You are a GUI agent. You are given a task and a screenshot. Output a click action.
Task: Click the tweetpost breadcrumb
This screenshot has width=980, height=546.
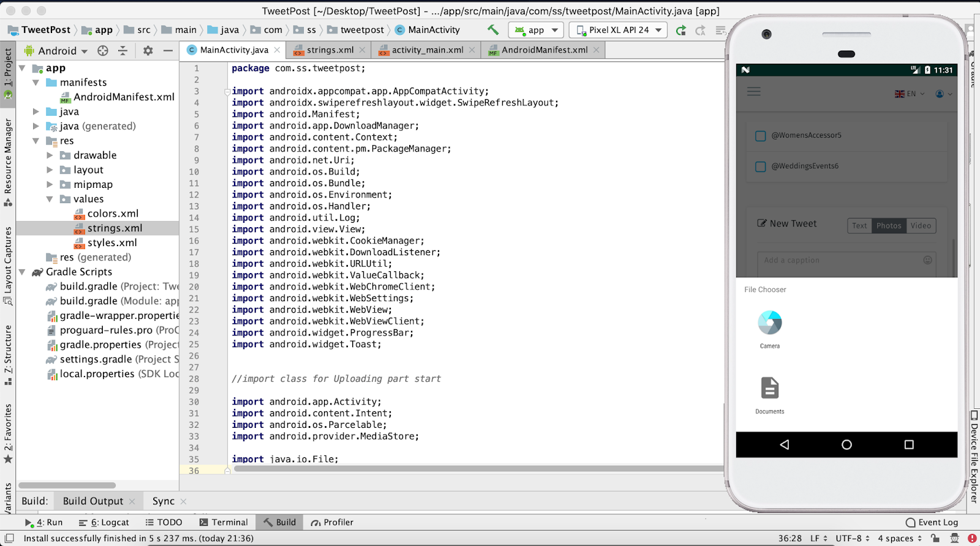tap(356, 30)
